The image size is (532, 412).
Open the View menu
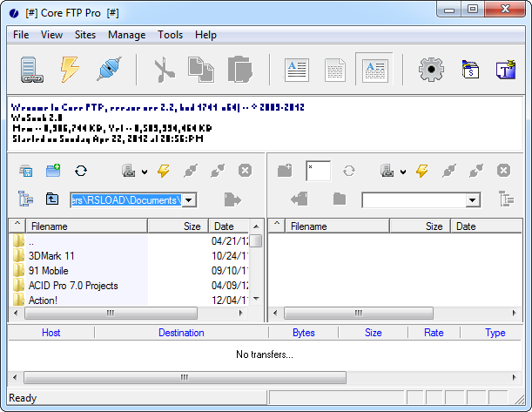(51, 35)
